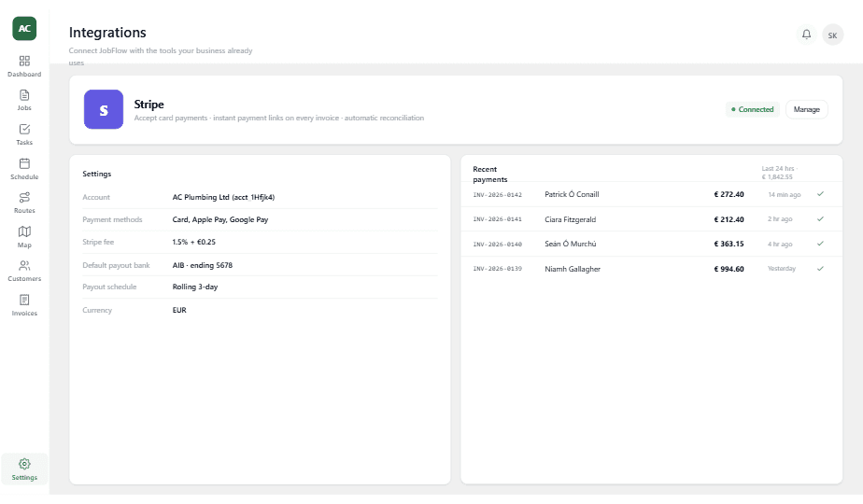Select the Routes sidebar icon
863x504 pixels.
(24, 198)
